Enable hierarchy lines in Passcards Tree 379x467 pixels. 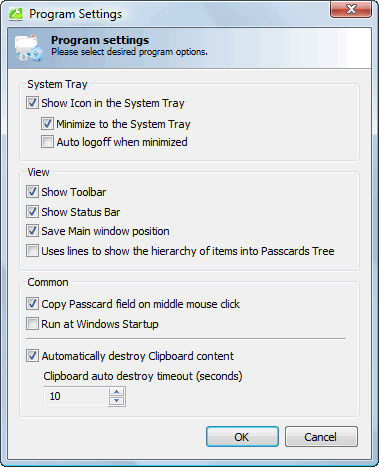pyautogui.click(x=32, y=251)
